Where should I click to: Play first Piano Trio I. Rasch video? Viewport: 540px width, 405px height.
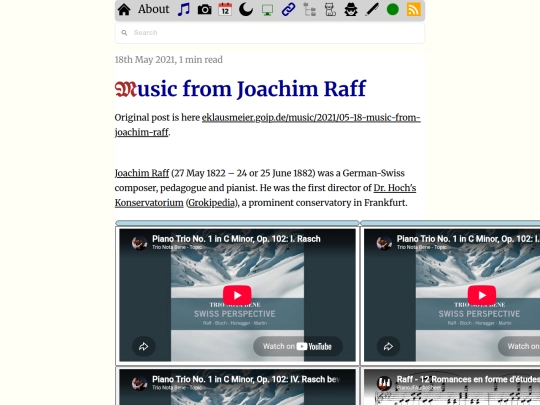tap(237, 295)
